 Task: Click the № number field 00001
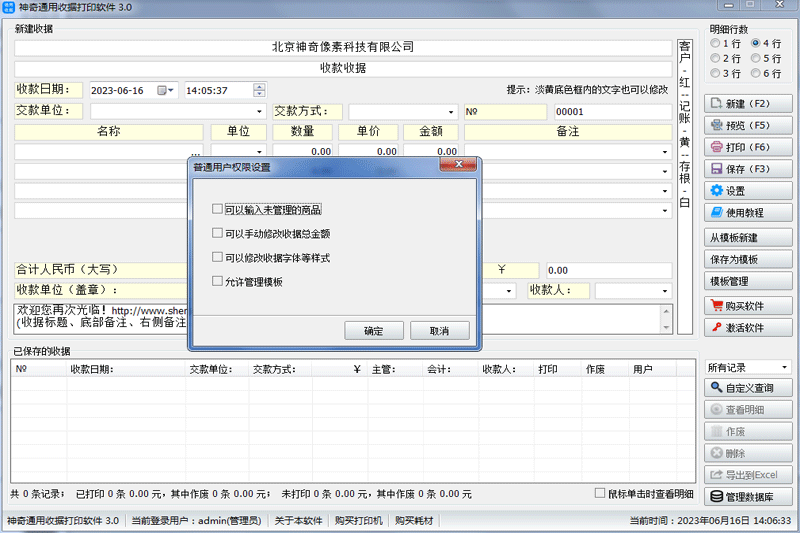click(613, 112)
